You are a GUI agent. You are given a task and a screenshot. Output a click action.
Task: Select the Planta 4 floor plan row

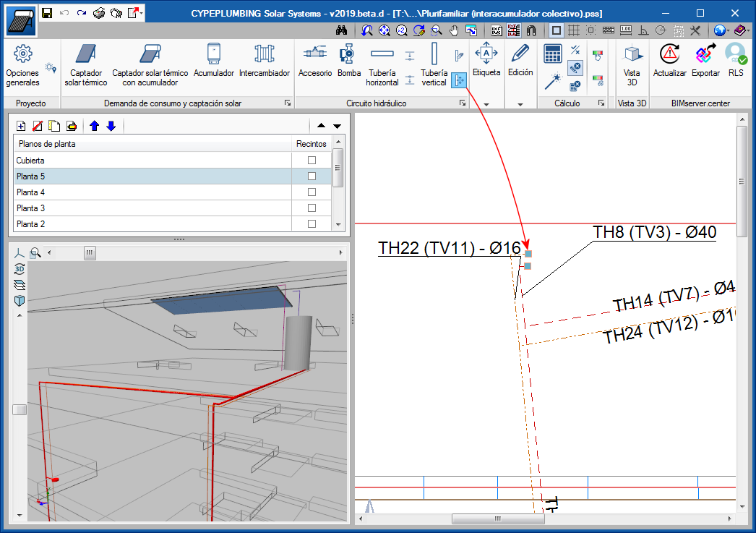(x=153, y=192)
